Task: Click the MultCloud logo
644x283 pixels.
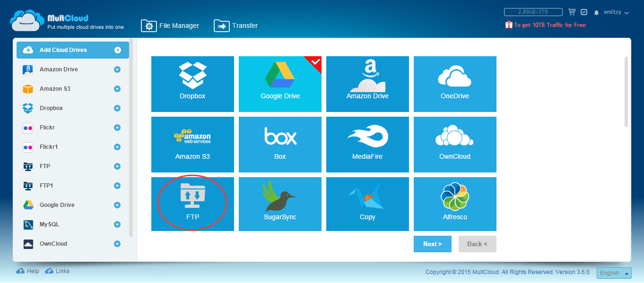Action: pos(67,21)
